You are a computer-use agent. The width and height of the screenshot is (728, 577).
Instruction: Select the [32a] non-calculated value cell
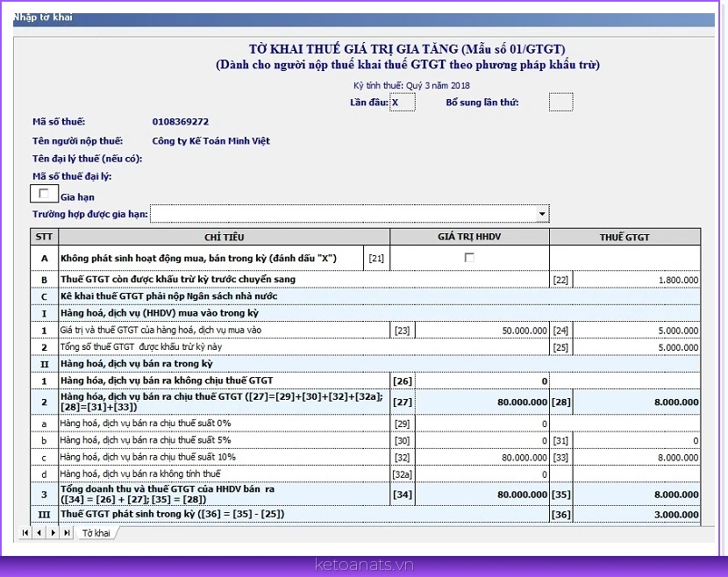click(482, 474)
